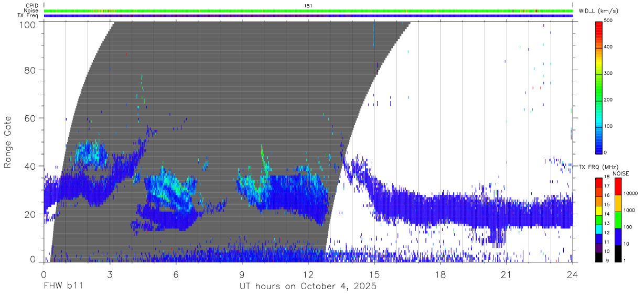Viewport: 644px width, 297px height.
Task: Click the CPID value '151'
Action: coord(308,6)
